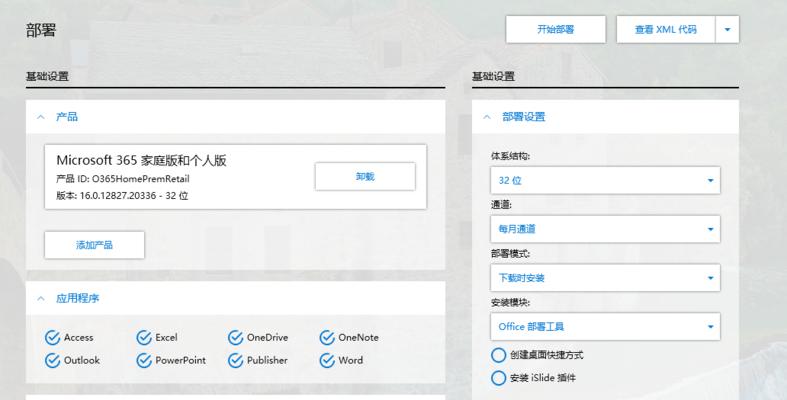Screen dimensions: 787x400
Task: Collapse the 产品 section
Action: click(41, 117)
